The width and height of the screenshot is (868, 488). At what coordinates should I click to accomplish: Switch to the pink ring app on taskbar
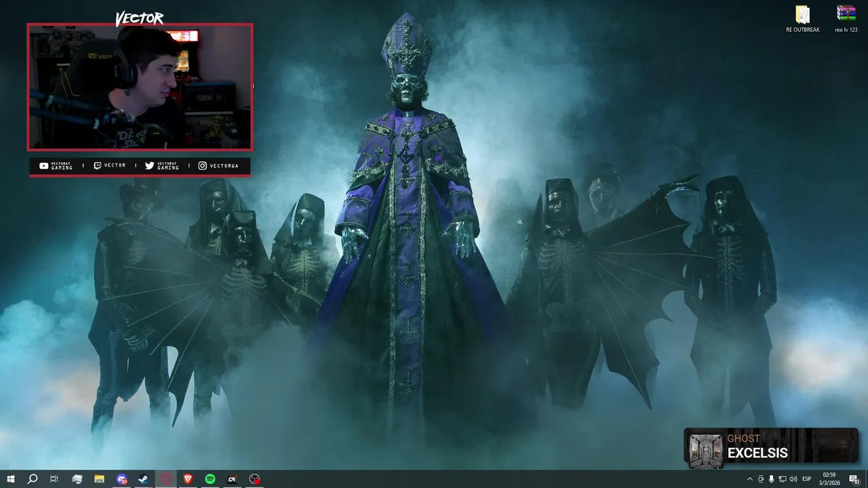pos(166,479)
